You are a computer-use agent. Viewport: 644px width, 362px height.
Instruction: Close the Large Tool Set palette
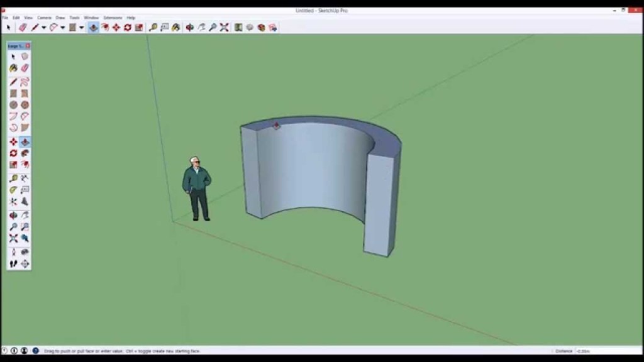point(28,46)
